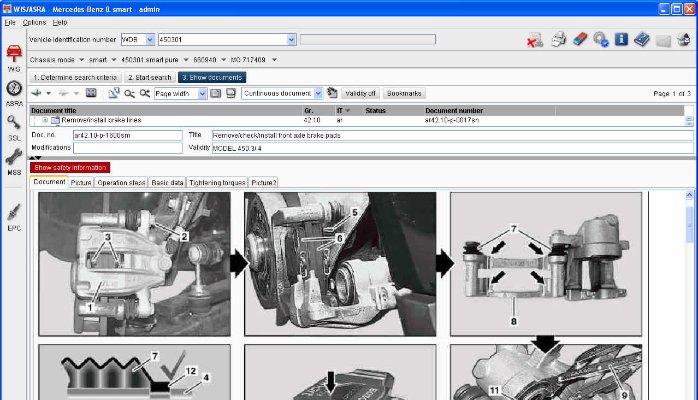Expand the Remove/install brake lines row
This screenshot has height=400, width=698.
(x=45, y=120)
